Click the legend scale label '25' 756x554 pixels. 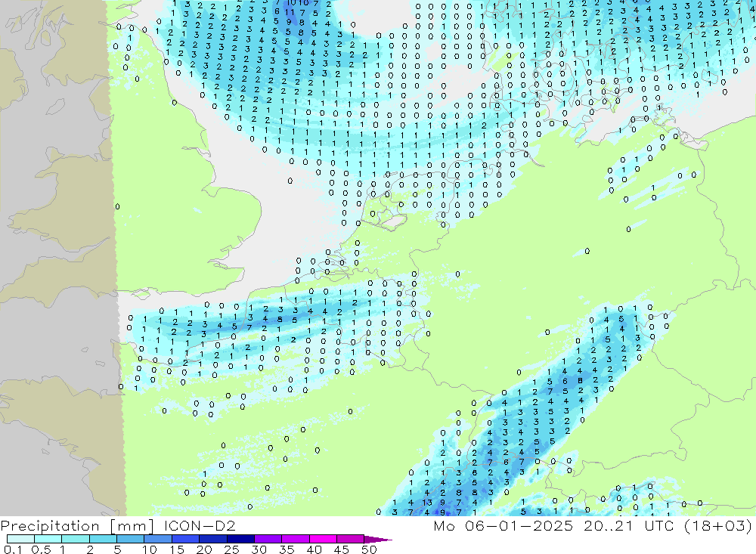tap(231, 549)
